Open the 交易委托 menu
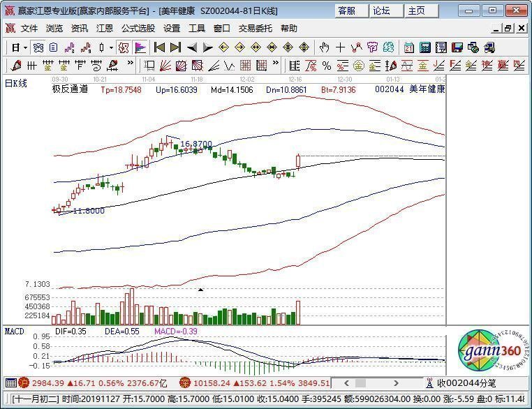This screenshot has width=532, height=409. tap(256, 29)
